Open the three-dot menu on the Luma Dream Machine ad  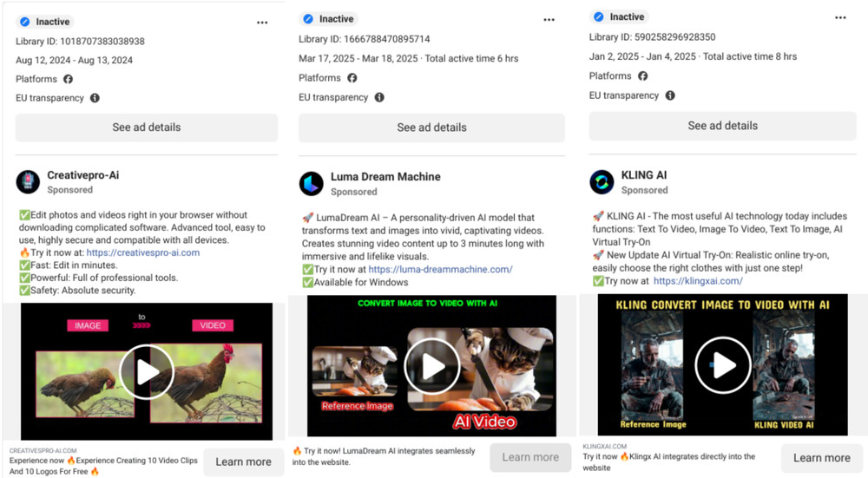tap(549, 20)
